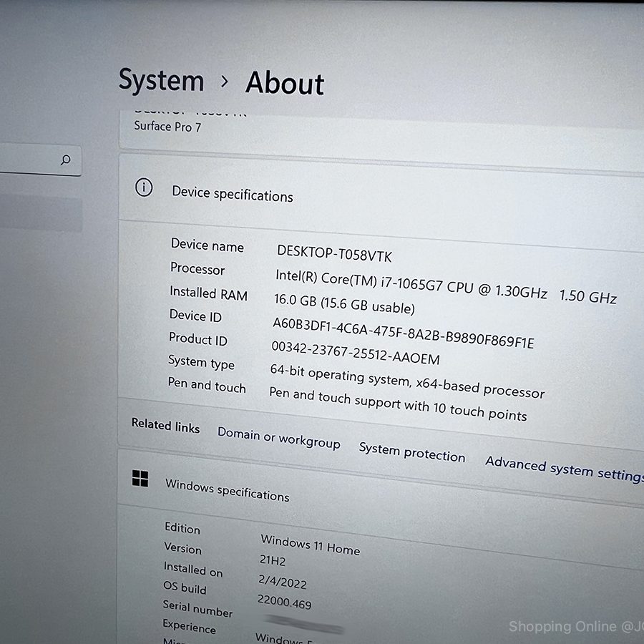The width and height of the screenshot is (644, 644).
Task: Select Surface Pro 7 model text
Action: tap(167, 127)
